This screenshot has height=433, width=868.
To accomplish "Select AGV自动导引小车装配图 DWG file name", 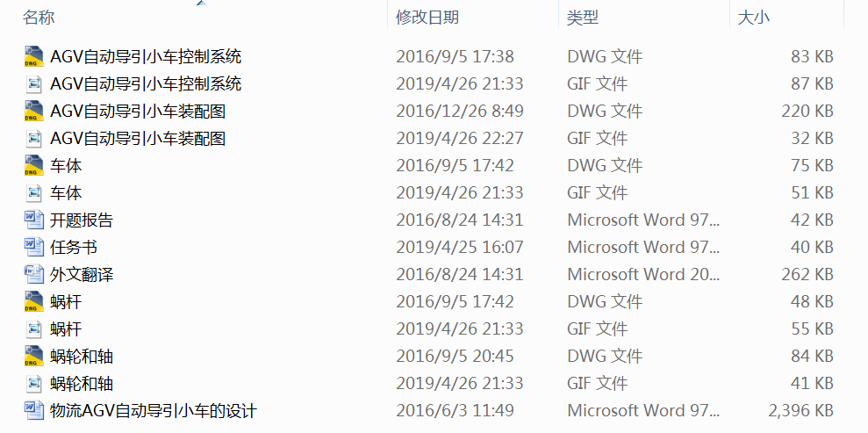I will (x=138, y=112).
